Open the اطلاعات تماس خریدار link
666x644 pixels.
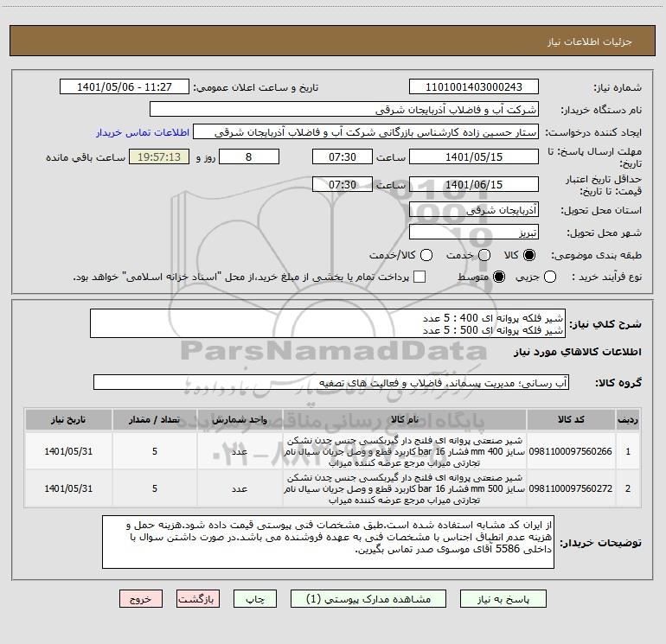click(x=143, y=132)
